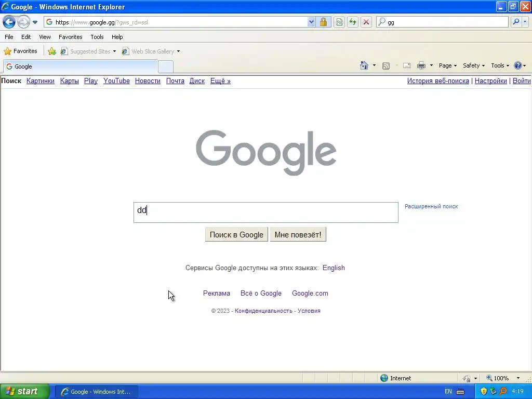Open the Всё о Google link
Viewport: 532px width, 399px height.
pos(261,293)
